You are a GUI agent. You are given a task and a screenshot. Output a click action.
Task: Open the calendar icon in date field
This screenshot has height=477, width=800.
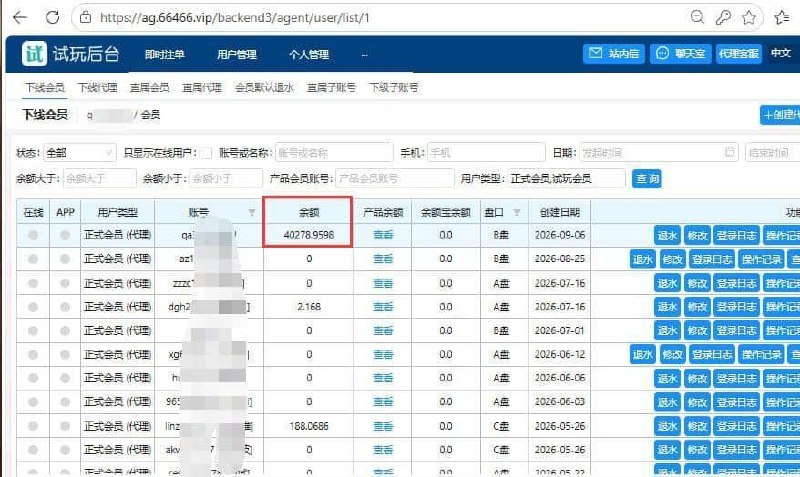pos(730,152)
